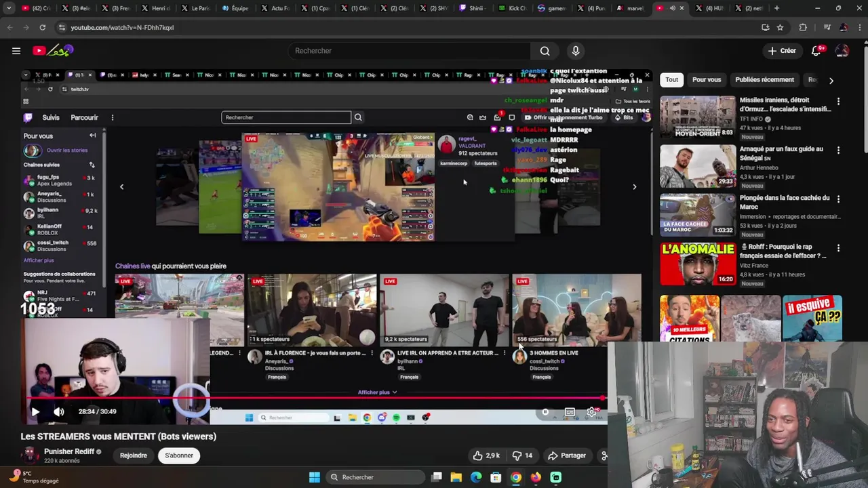Click the Windows taskbar Rechercher box
This screenshot has height=488, width=868.
pos(375,477)
